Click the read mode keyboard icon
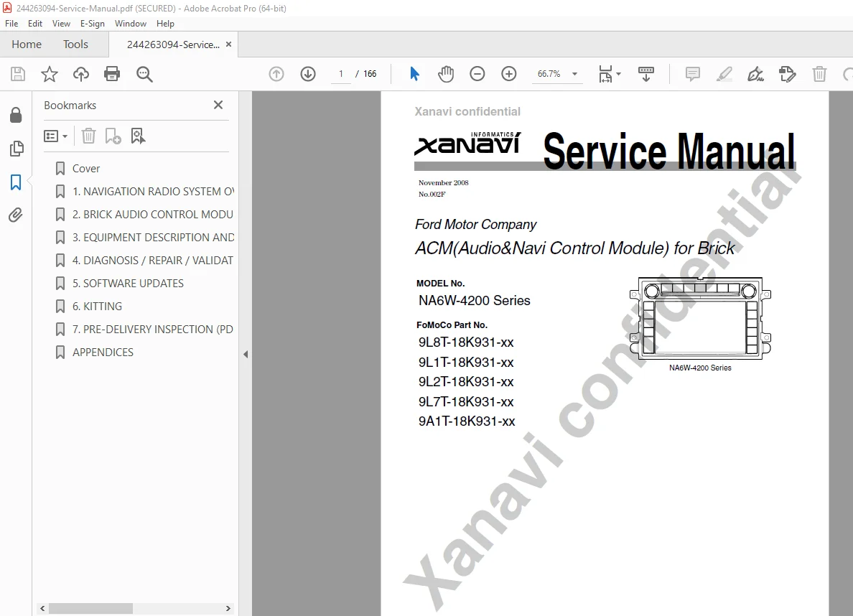Image resolution: width=853 pixels, height=616 pixels. point(645,74)
